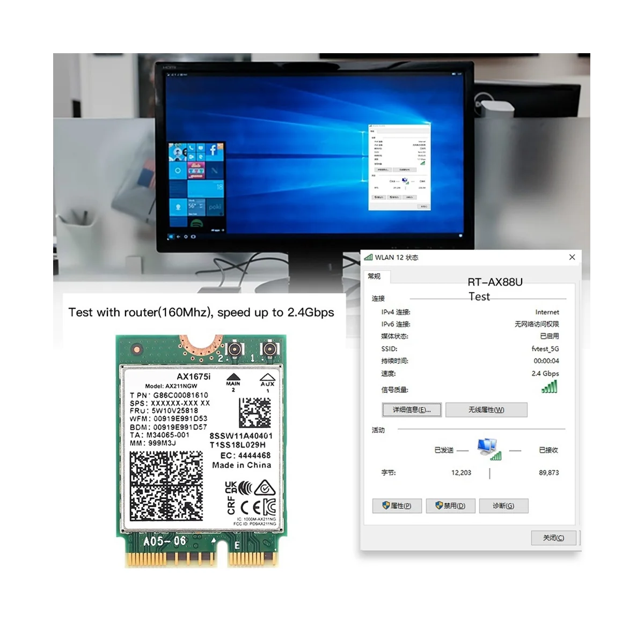Click the Cortana circle in monitor taskbar
The width and height of the screenshot is (644, 644).
(x=186, y=237)
